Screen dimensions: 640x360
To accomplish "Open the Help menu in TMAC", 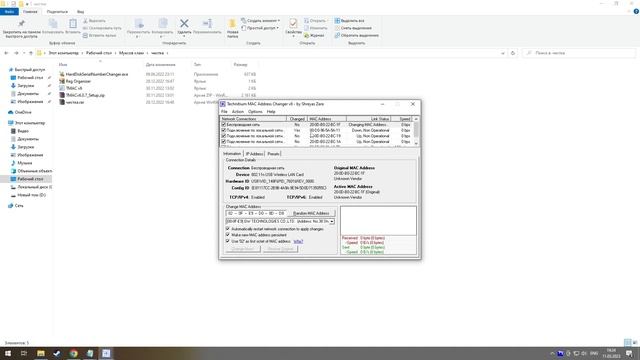I will (x=271, y=111).
